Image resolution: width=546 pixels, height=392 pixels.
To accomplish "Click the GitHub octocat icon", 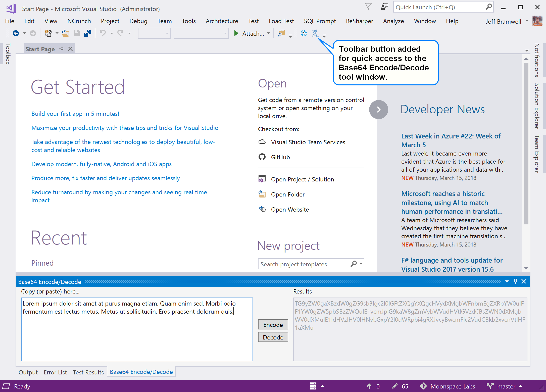I will point(262,157).
